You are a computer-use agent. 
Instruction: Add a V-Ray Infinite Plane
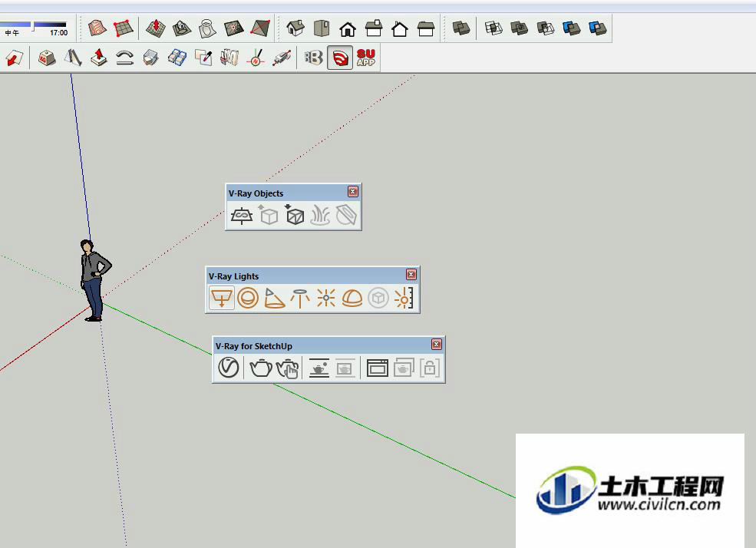pos(242,216)
